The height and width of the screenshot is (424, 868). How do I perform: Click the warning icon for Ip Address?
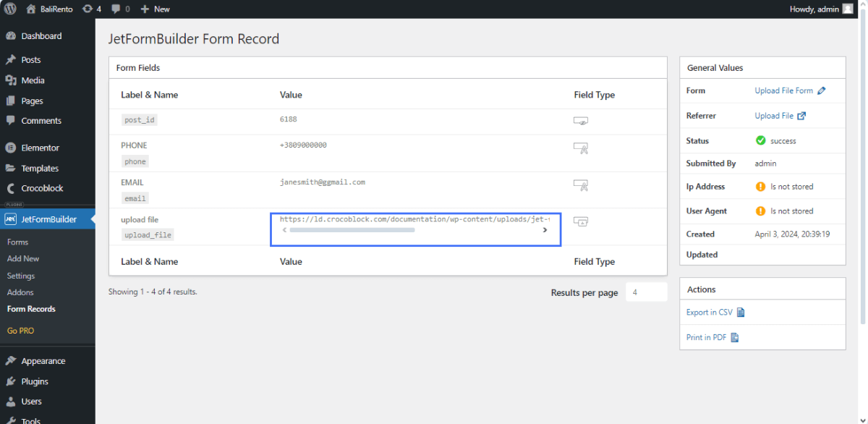click(760, 187)
